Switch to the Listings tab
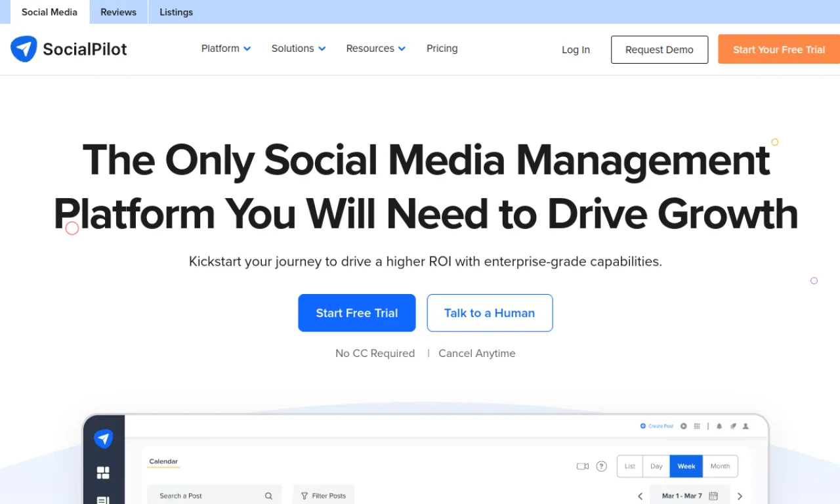Screen dimensions: 840x504 pyautogui.click(x=177, y=12)
